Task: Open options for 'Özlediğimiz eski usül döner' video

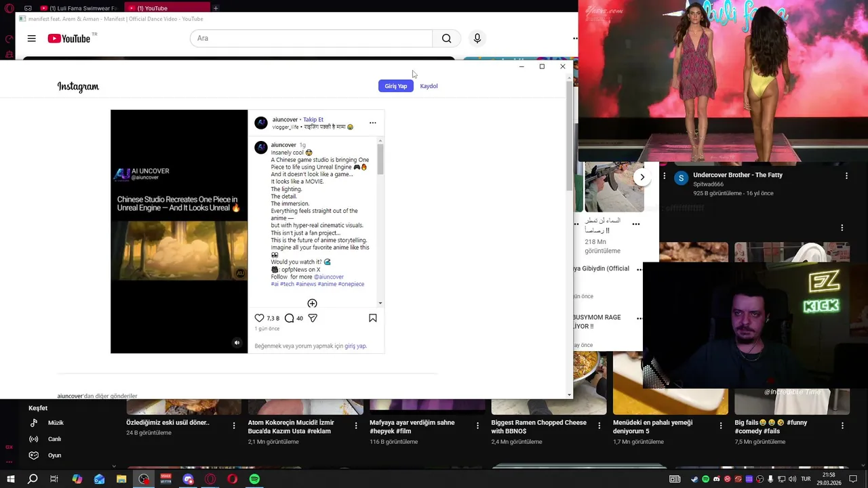Action: click(234, 426)
